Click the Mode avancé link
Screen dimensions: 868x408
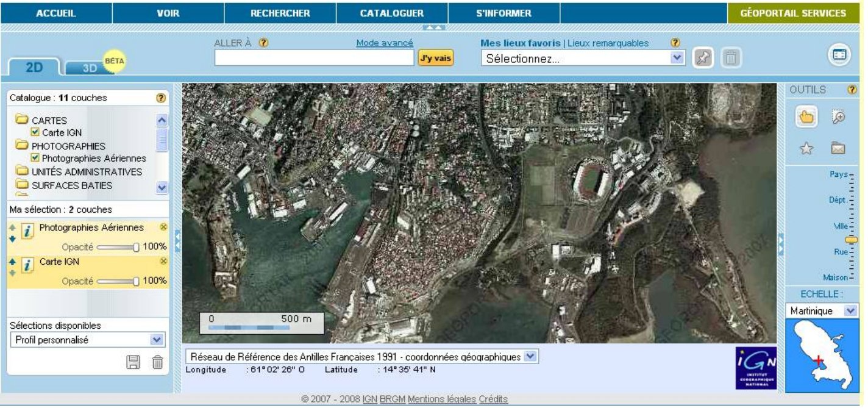pyautogui.click(x=385, y=43)
